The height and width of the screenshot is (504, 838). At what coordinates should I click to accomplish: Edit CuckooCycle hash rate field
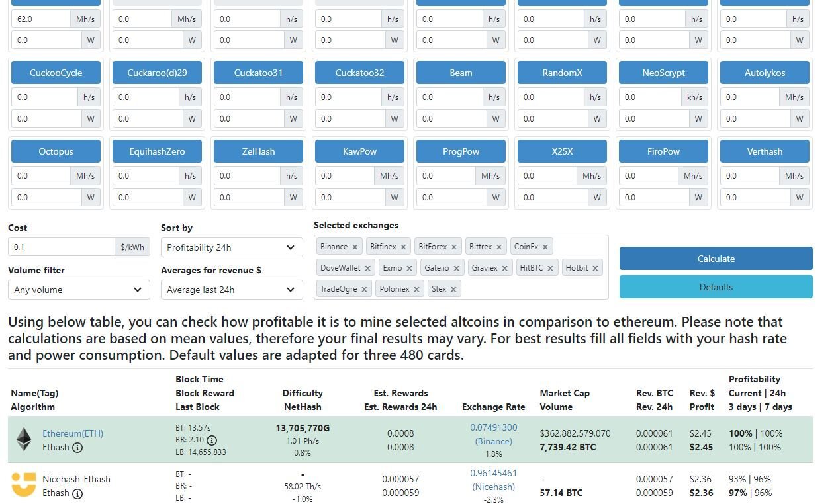tap(44, 97)
